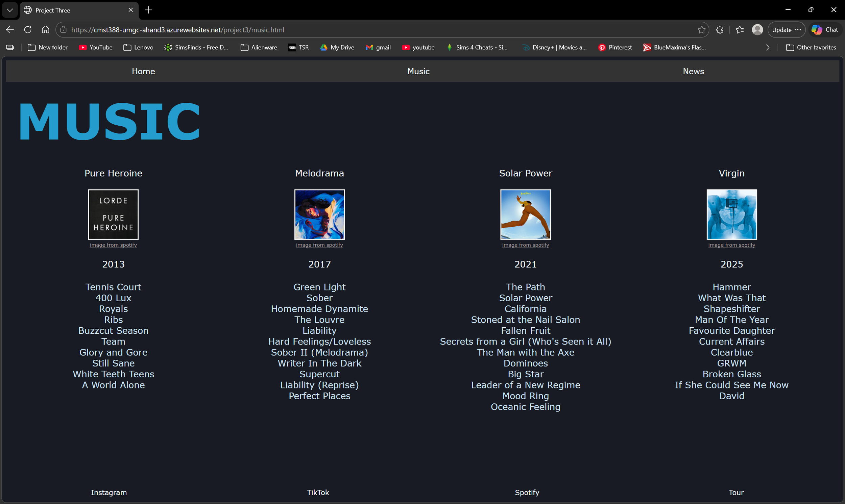The width and height of the screenshot is (845, 504).
Task: Expand more favorites with the chevron
Action: 768,48
